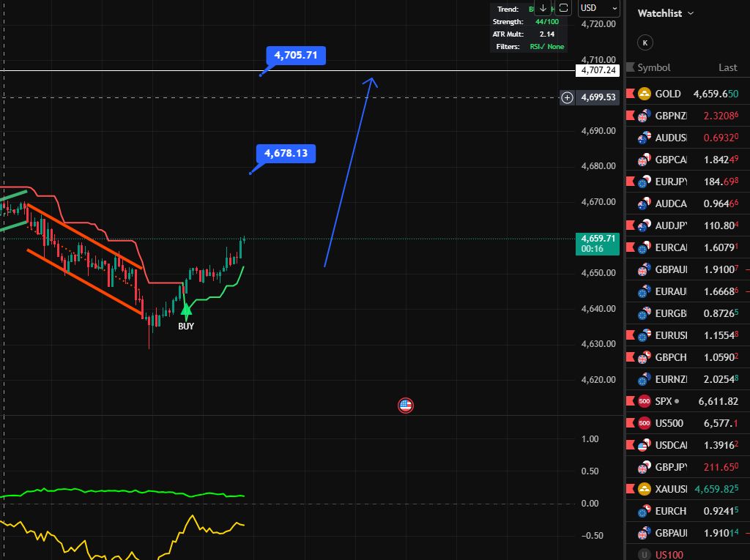Image resolution: width=750 pixels, height=560 pixels.
Task: Click the 4,705.71 price label callout
Action: [296, 55]
